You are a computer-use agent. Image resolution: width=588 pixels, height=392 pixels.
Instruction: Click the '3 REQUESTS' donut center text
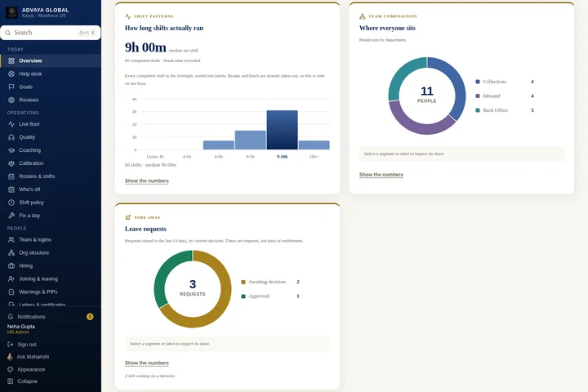click(x=193, y=287)
